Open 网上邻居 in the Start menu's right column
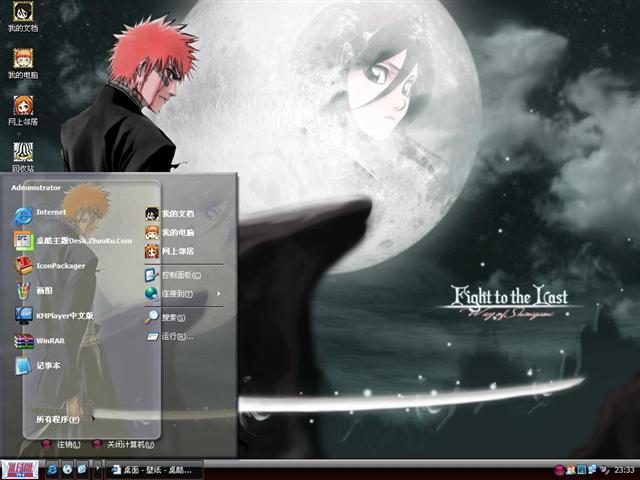This screenshot has width=640, height=480. point(170,251)
